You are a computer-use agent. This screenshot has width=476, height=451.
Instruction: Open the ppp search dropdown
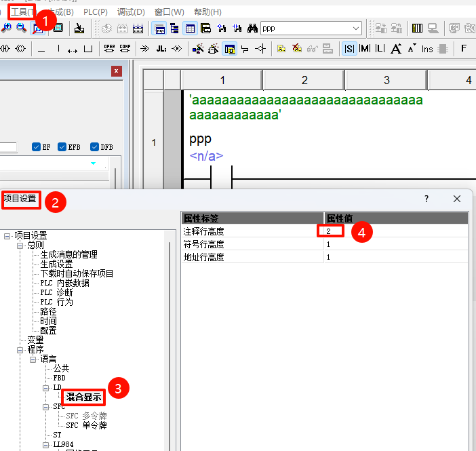pos(356,28)
